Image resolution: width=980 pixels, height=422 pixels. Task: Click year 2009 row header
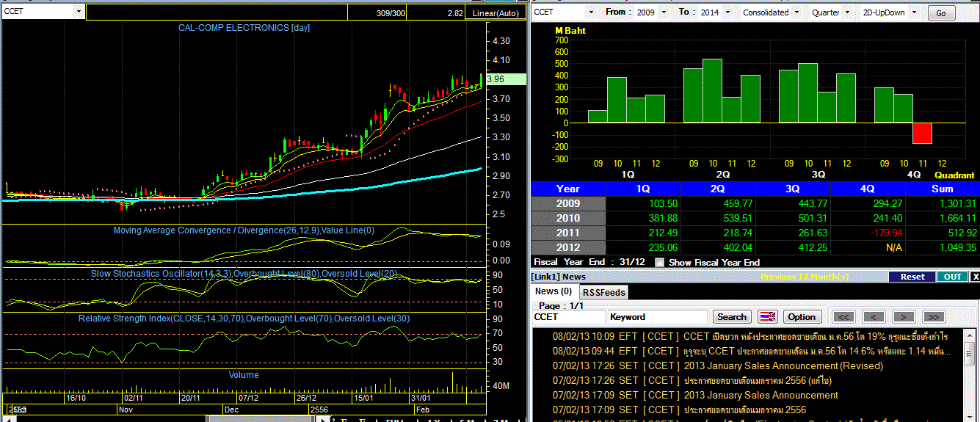coord(568,203)
